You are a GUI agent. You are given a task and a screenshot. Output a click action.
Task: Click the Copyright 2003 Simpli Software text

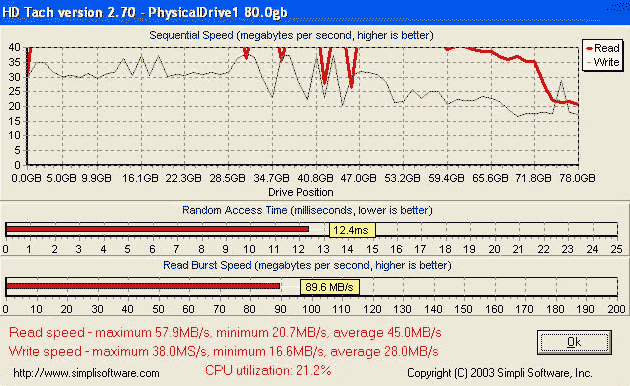click(499, 373)
